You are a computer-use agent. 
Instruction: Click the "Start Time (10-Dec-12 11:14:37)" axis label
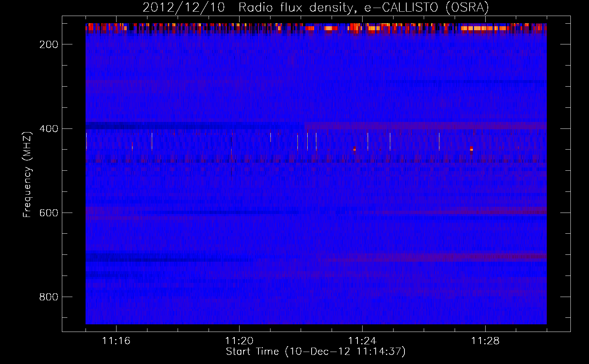coord(316,352)
